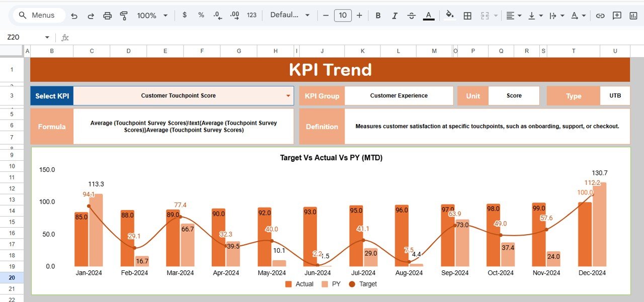644x302 pixels.
Task: Open the zoom level dropdown
Action: [152, 16]
